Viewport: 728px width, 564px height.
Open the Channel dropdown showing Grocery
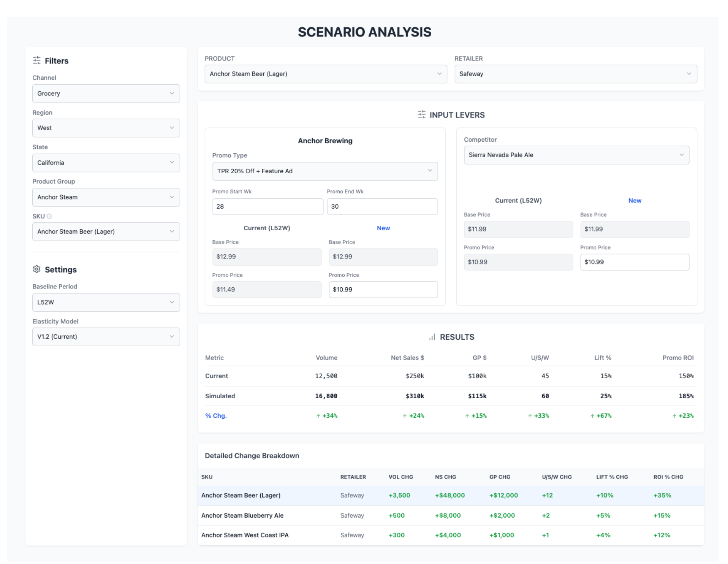pyautogui.click(x=106, y=93)
